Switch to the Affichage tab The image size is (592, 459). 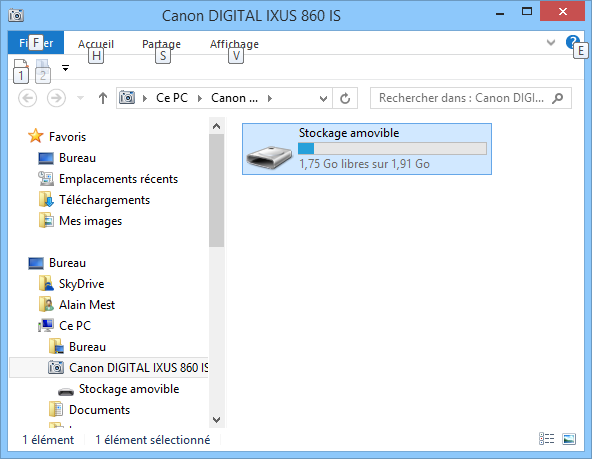pos(234,44)
